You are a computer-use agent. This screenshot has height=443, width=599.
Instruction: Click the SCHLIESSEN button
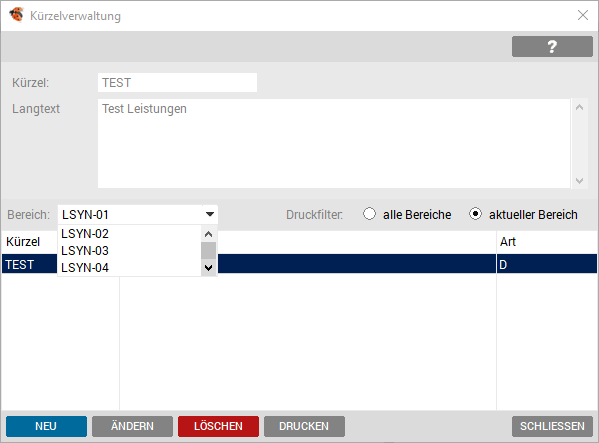tap(552, 426)
